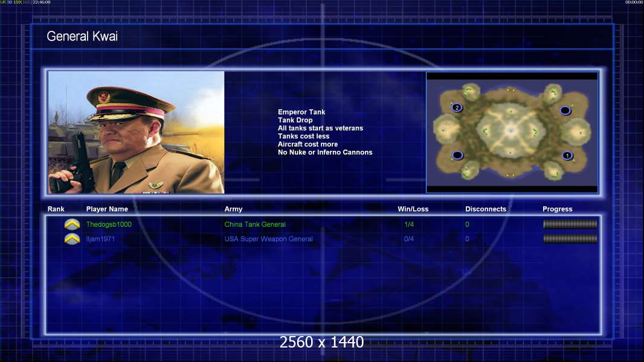Click General Kwai's portrait image
Screen dimensions: 644x362
click(137, 132)
